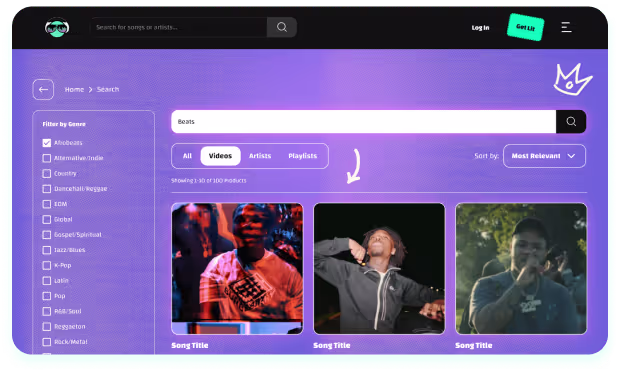The width and height of the screenshot is (620, 373).
Task: Click the site logo in the header
Action: [57, 28]
